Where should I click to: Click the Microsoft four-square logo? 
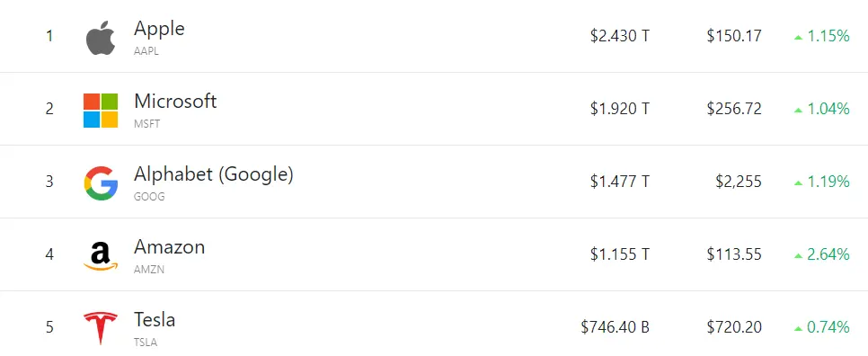[x=101, y=111]
